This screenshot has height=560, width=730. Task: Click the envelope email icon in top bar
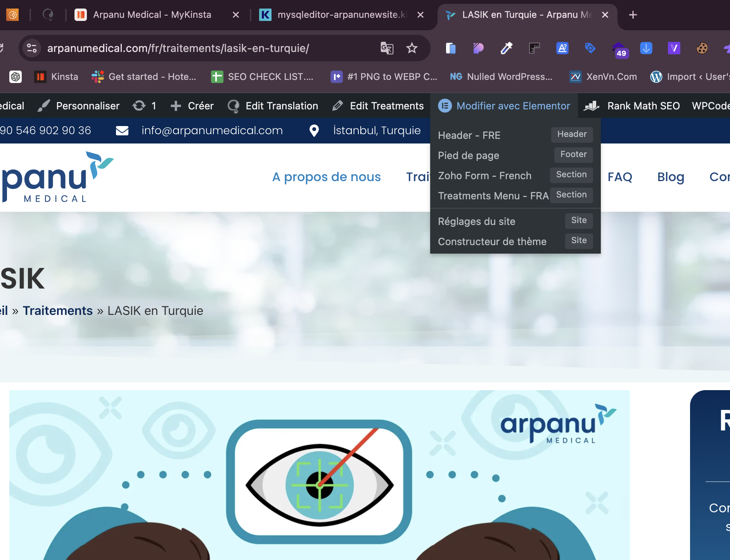coord(122,131)
